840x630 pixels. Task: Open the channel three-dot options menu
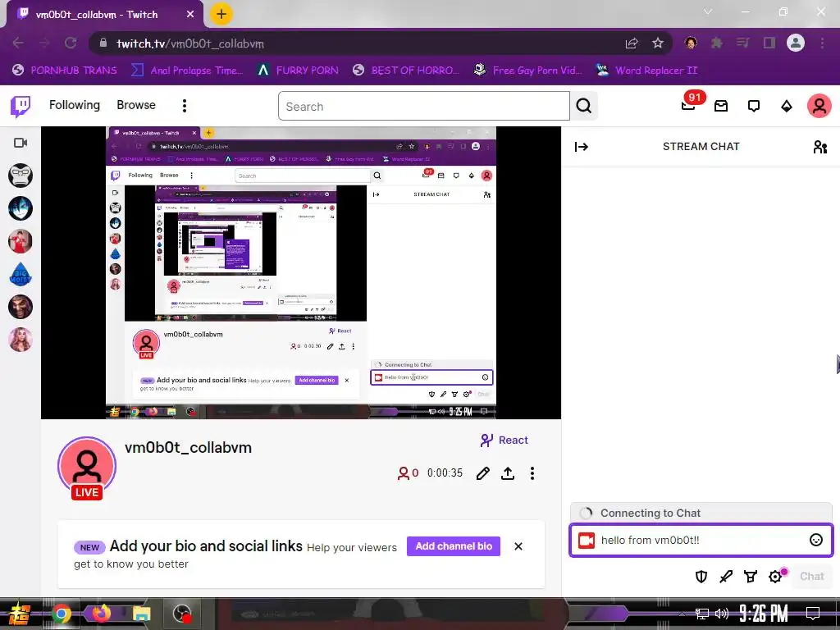click(532, 473)
